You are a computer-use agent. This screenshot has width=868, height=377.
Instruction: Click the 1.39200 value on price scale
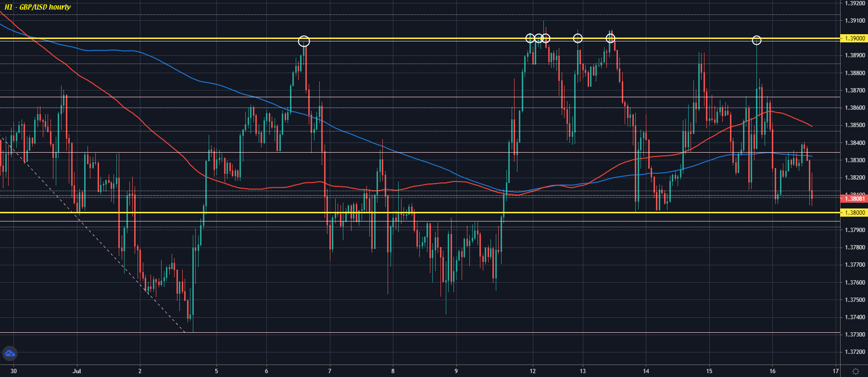click(855, 3)
